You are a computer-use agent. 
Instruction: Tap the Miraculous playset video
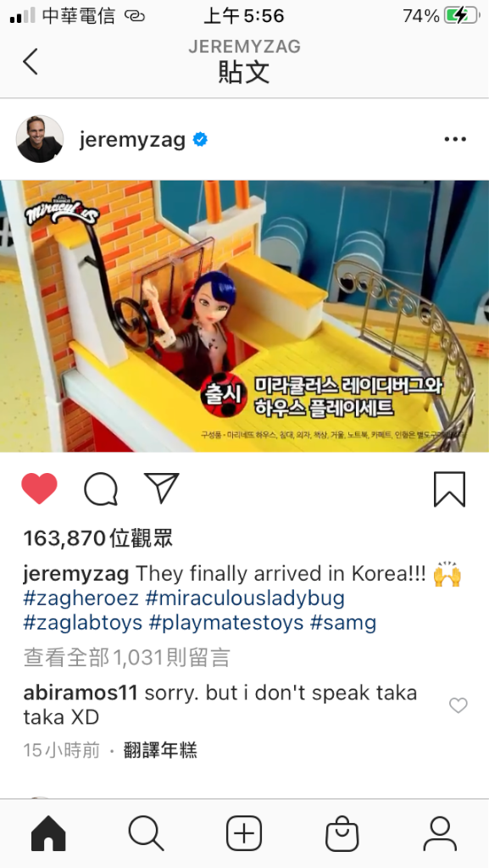pos(244,316)
